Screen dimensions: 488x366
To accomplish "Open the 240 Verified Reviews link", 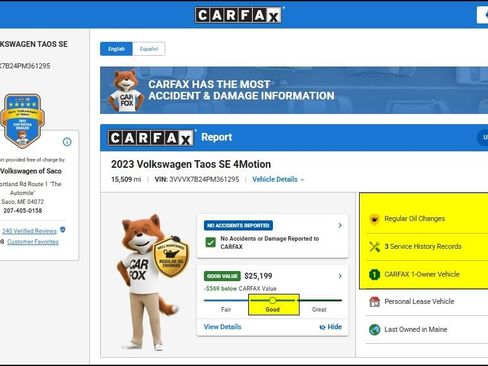I will pyautogui.click(x=29, y=231).
